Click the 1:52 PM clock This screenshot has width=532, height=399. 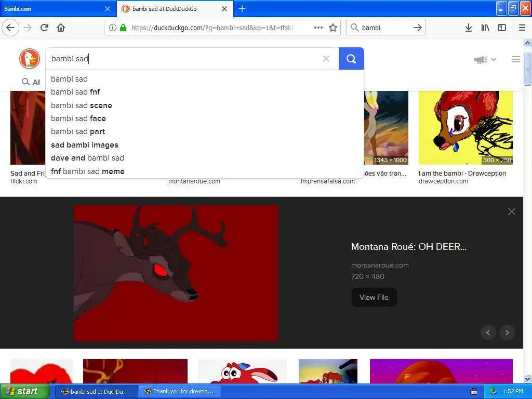pyautogui.click(x=513, y=392)
